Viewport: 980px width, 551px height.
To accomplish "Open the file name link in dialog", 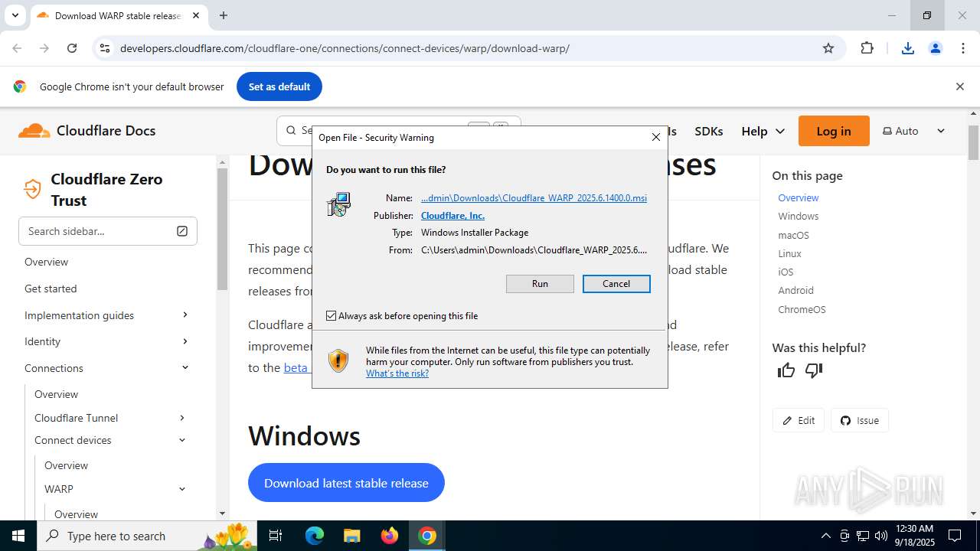I will point(534,198).
